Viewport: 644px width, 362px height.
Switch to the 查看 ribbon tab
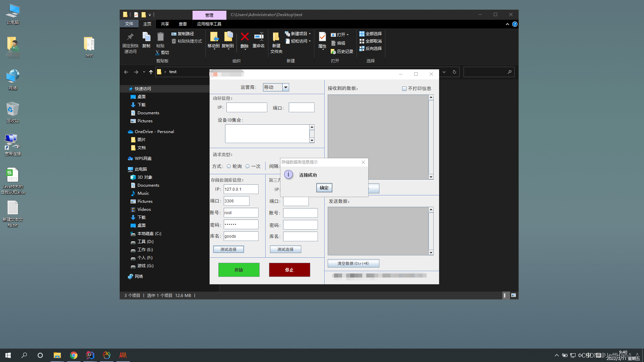click(183, 24)
